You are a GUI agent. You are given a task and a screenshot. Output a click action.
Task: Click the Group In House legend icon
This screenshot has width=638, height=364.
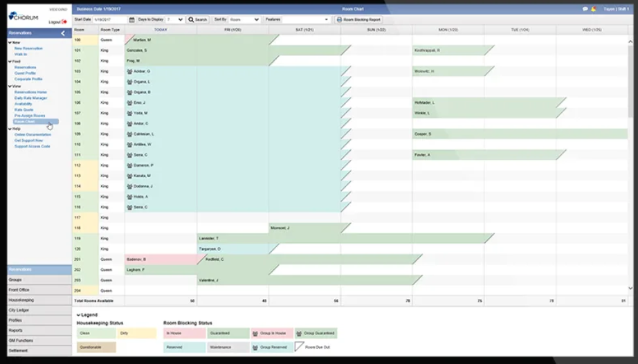[x=255, y=334]
